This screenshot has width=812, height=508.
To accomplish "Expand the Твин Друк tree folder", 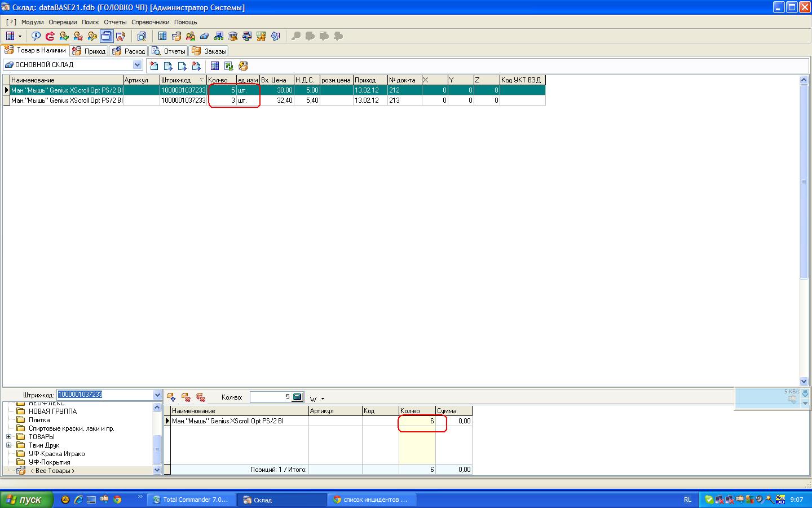I will tap(9, 445).
